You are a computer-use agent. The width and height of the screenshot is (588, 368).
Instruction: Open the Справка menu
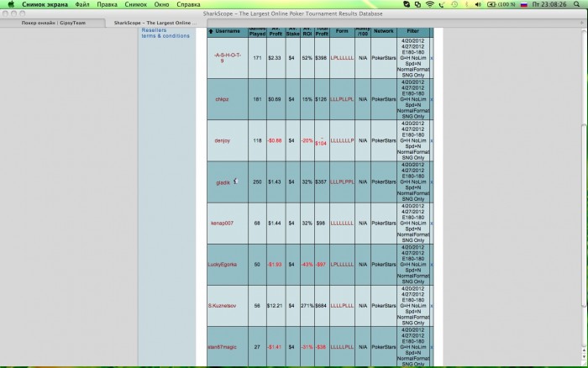point(188,4)
